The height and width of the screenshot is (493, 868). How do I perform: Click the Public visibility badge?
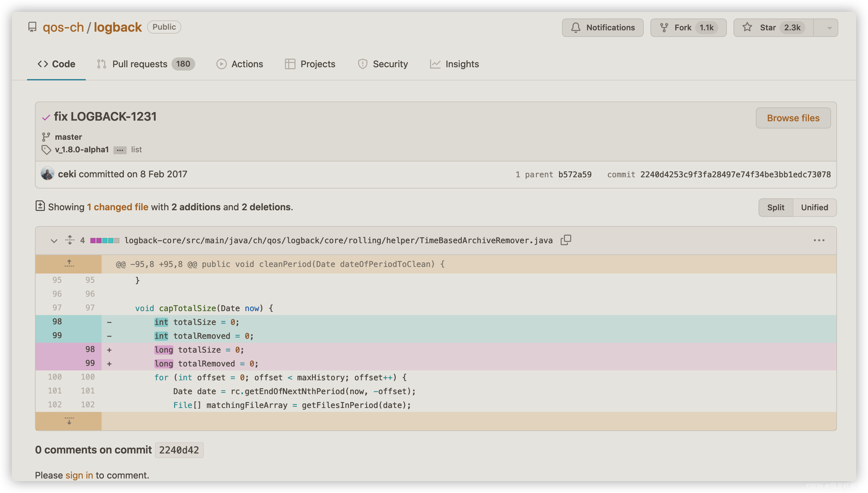(164, 27)
